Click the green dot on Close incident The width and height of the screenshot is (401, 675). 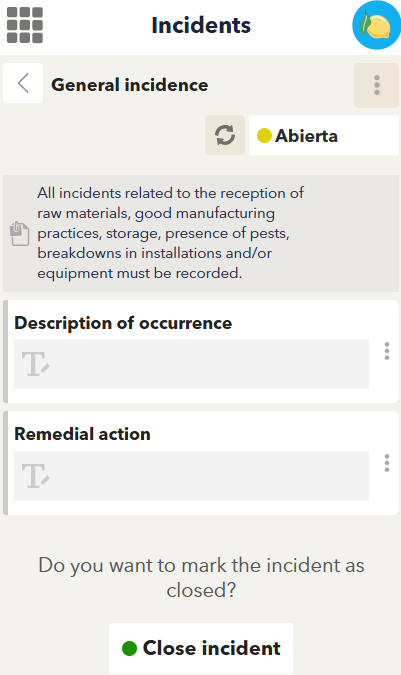(x=130, y=648)
